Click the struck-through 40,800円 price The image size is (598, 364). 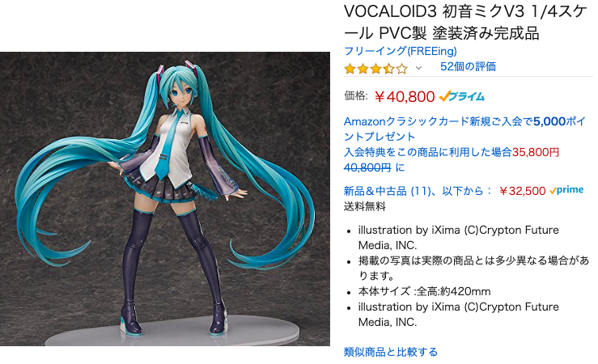coord(367,167)
